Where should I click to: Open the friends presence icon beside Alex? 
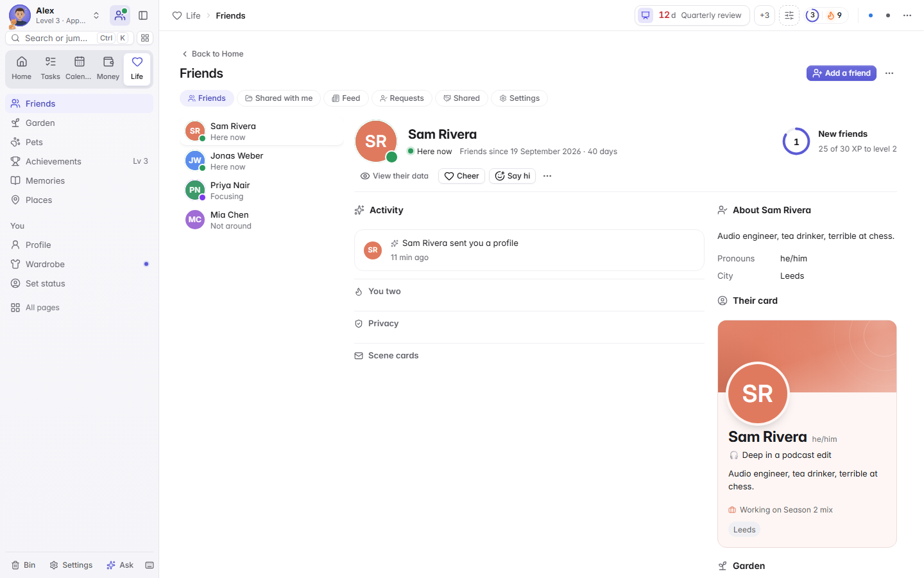coord(120,15)
